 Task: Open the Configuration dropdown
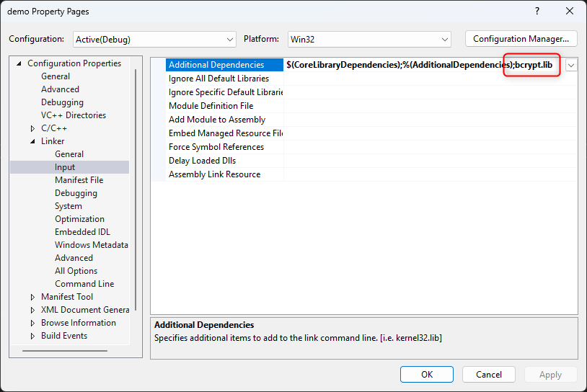154,39
